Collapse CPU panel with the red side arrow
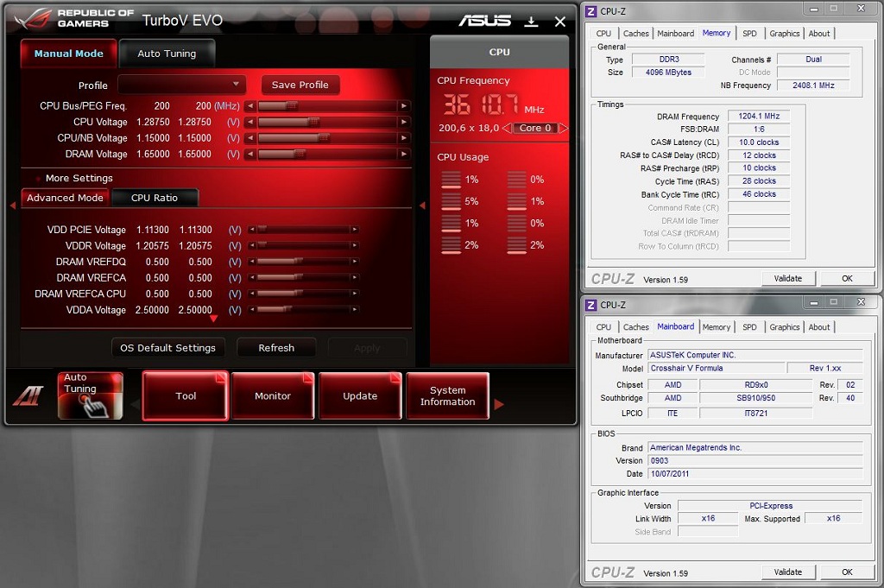This screenshot has height=588, width=884. point(422,205)
